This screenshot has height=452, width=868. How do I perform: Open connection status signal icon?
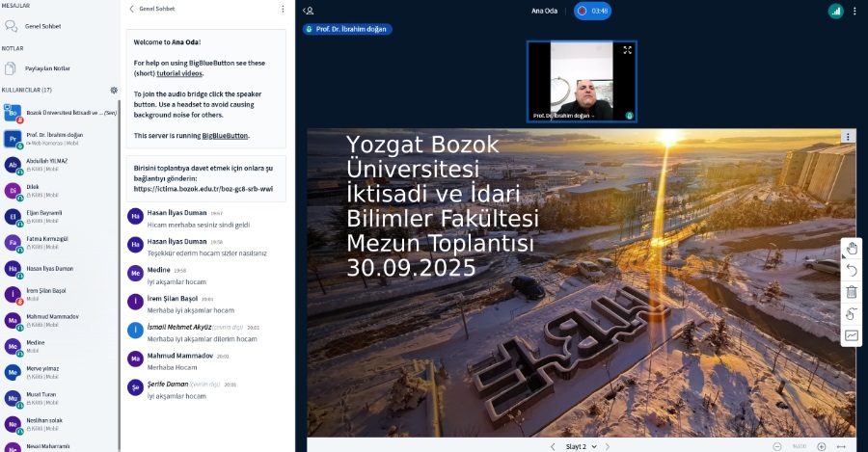(835, 11)
